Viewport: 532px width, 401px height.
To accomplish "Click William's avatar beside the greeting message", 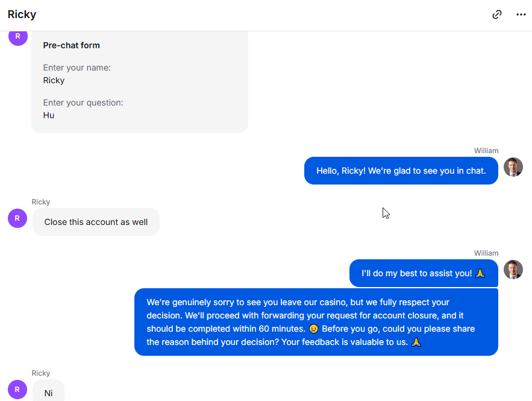I will click(513, 167).
